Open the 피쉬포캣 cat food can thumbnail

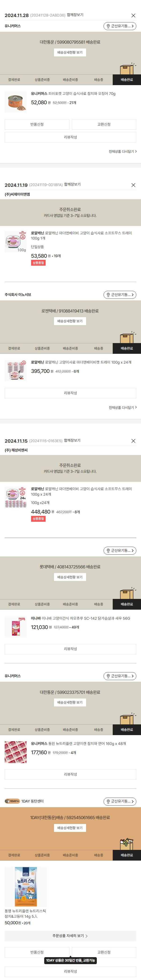[16, 102]
